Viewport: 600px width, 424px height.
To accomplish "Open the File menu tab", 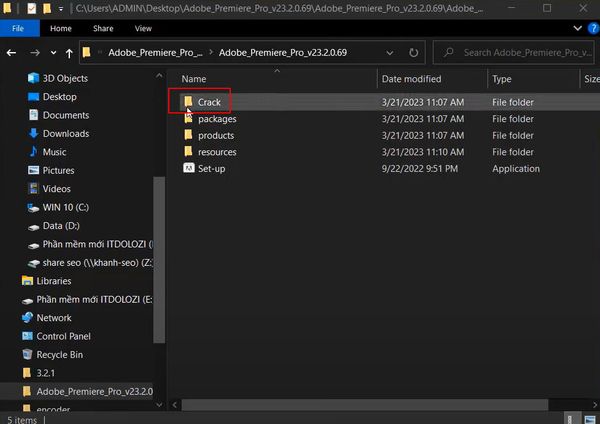I will (19, 29).
